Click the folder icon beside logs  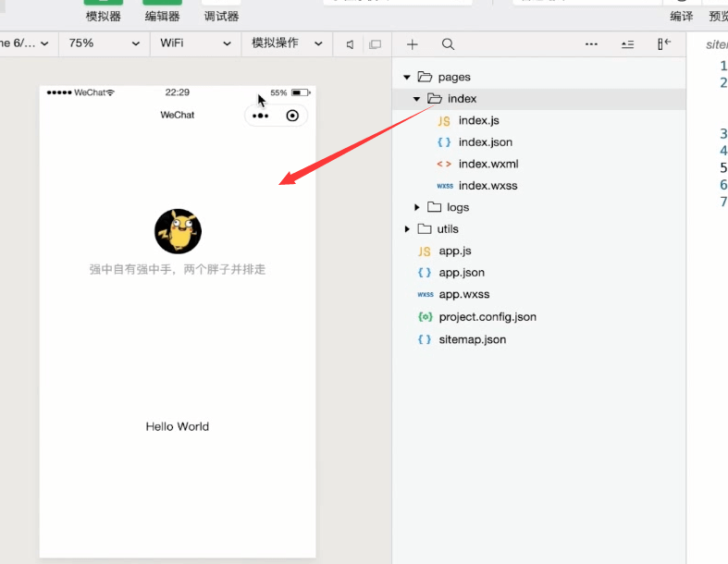(434, 206)
